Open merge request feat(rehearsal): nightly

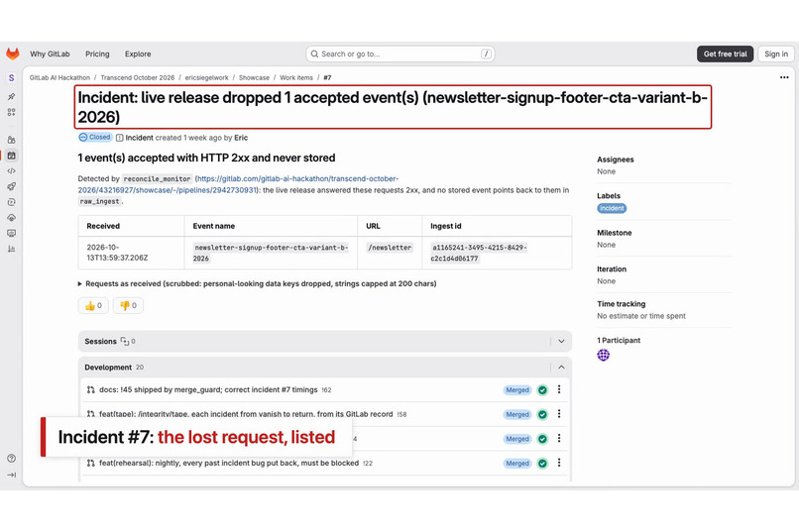(229, 464)
